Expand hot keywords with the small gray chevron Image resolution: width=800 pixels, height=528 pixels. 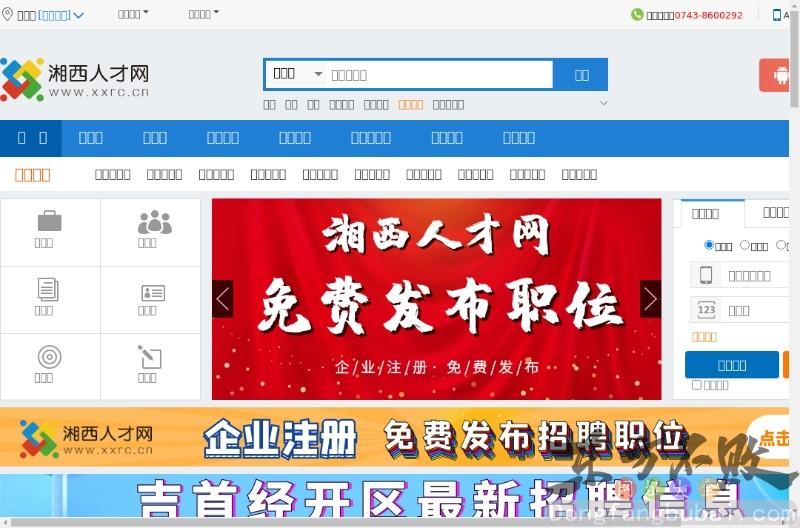point(604,104)
